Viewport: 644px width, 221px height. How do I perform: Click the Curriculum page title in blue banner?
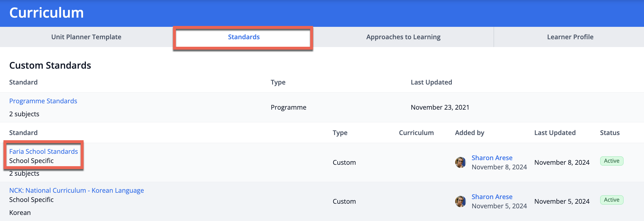pos(46,13)
